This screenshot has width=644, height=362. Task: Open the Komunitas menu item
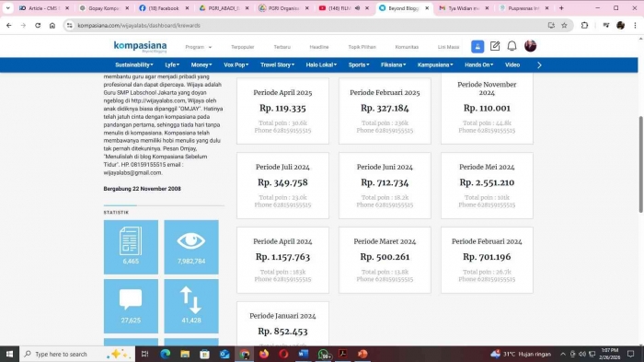point(407,47)
